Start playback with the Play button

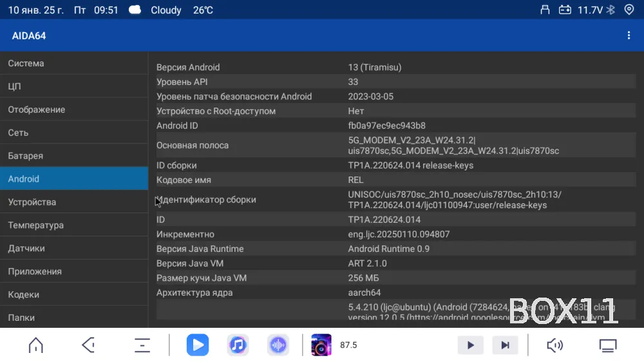click(471, 345)
